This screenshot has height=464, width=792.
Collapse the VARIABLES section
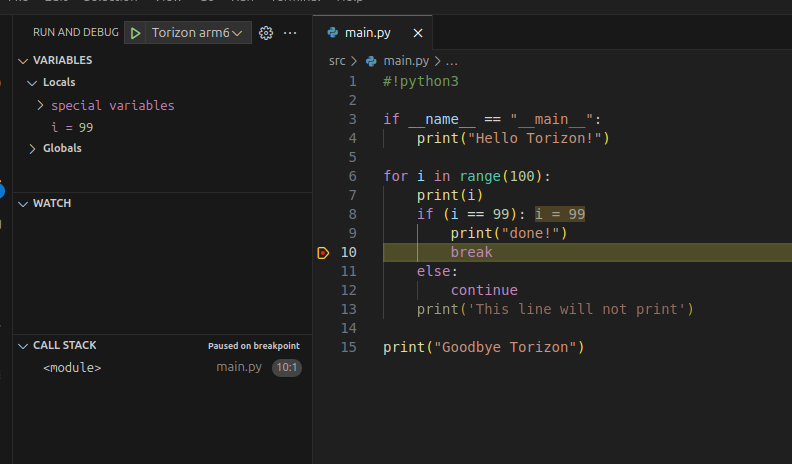(x=23, y=61)
